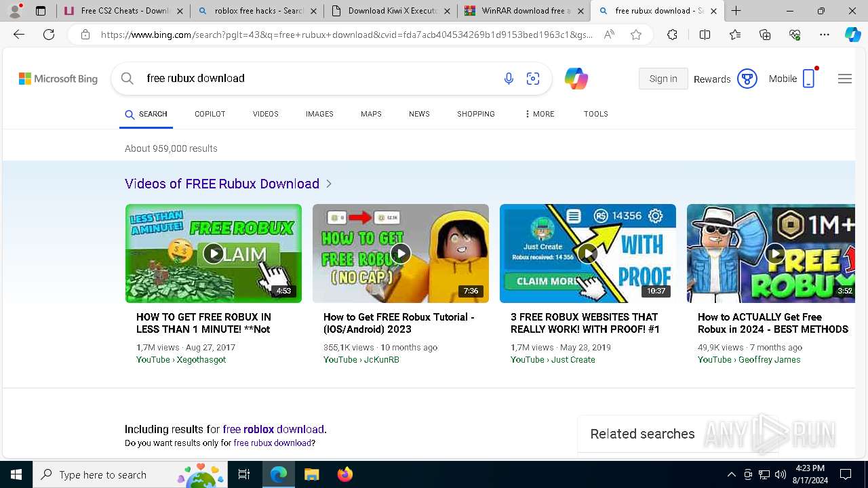Close the WinRAR download tab
The height and width of the screenshot is (488, 868).
tap(580, 11)
